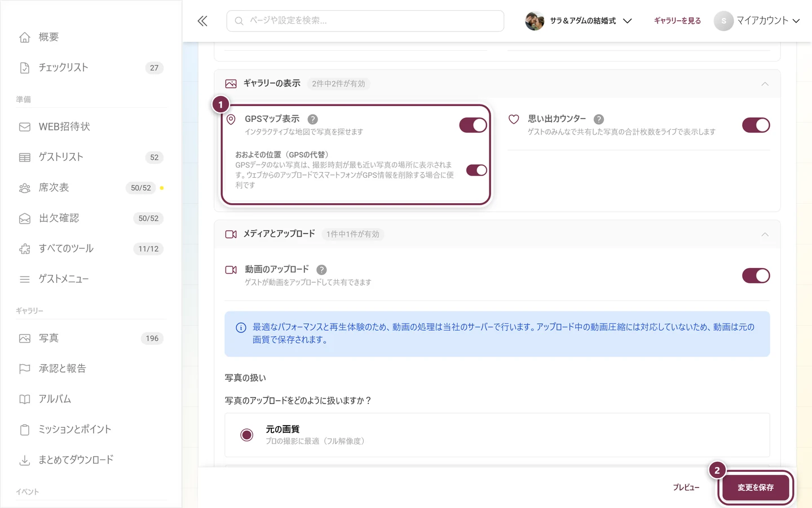Open the サラ＆アダムの結婚式 event dropdown
This screenshot has height=508, width=812.
click(579, 21)
